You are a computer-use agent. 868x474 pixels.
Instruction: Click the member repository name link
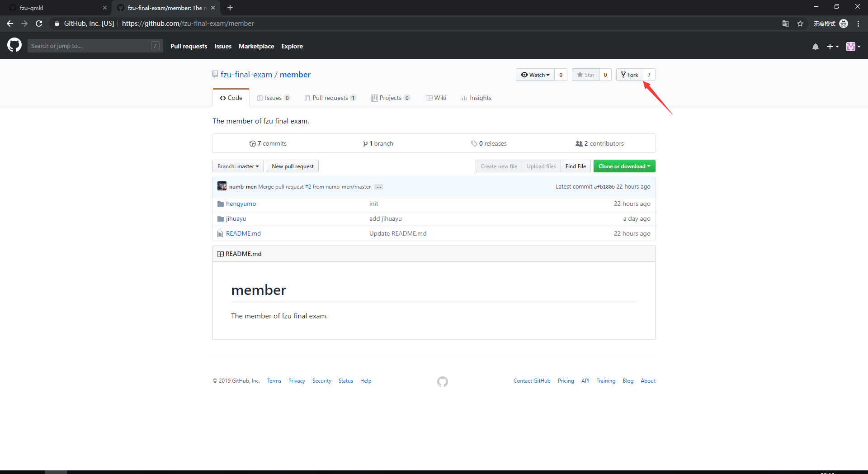click(295, 75)
